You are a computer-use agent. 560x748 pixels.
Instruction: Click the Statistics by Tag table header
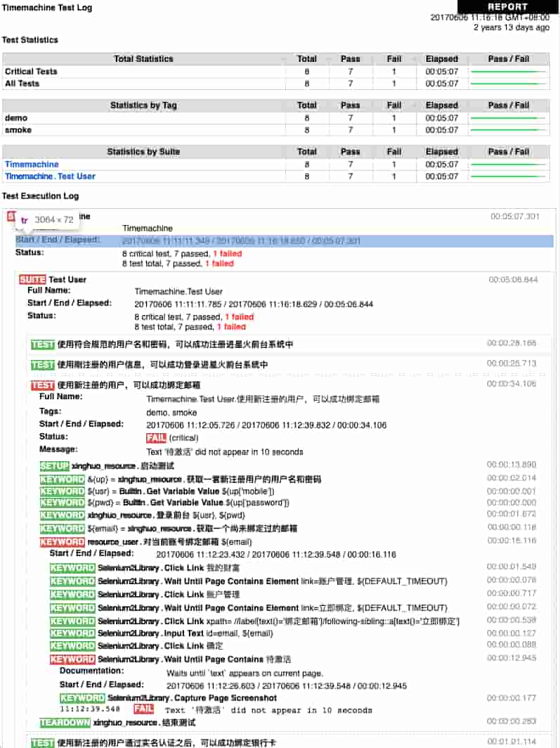coord(143,105)
